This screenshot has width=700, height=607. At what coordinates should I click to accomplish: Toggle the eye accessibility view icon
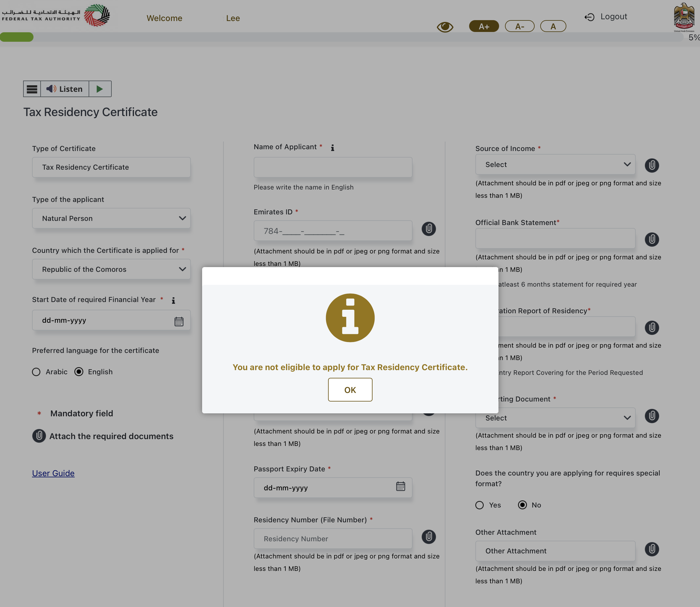pos(445,27)
